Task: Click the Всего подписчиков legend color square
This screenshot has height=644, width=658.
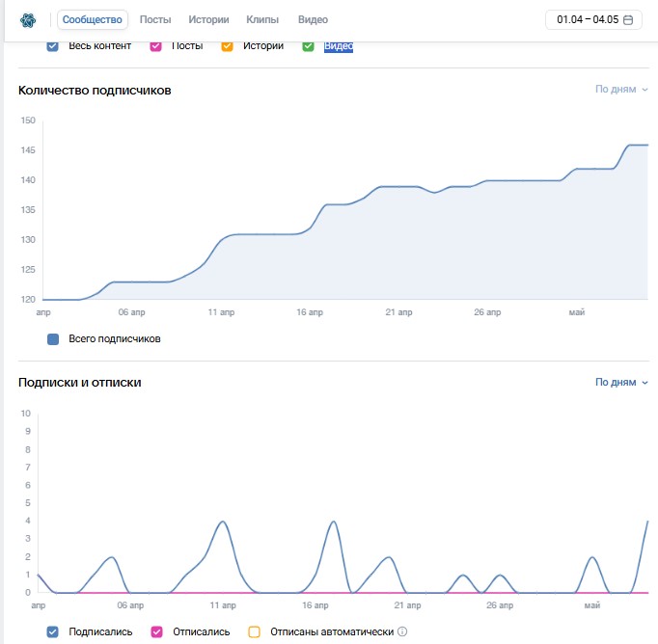Action: point(53,339)
